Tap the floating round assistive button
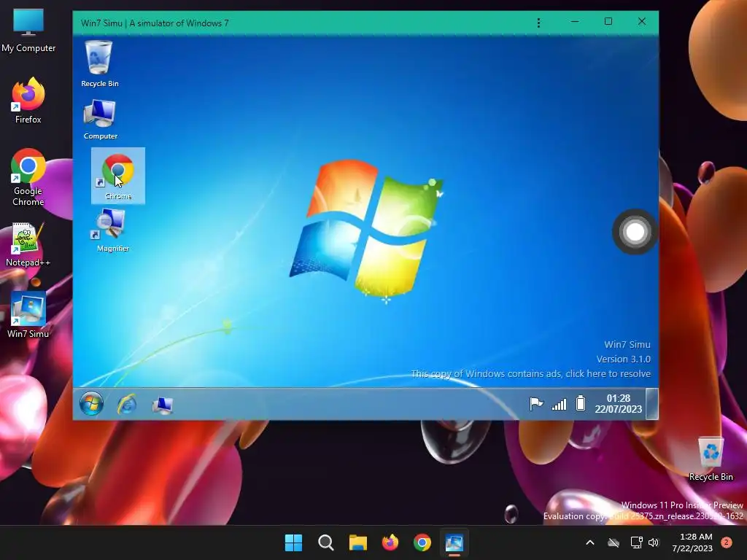Viewport: 747px width, 560px height. (635, 232)
